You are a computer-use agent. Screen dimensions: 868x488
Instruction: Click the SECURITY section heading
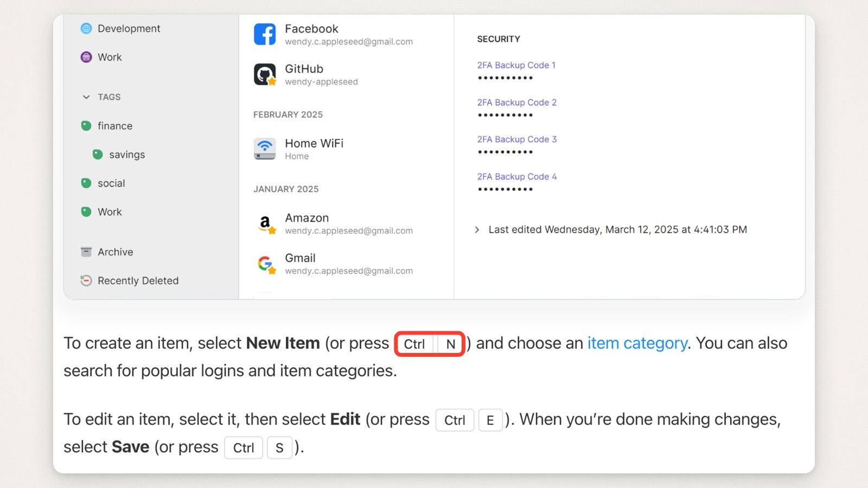[499, 39]
